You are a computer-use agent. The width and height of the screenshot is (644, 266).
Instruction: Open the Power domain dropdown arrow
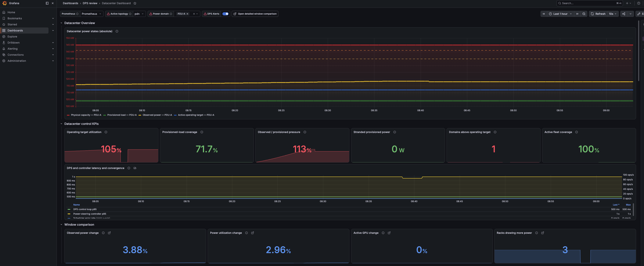[197, 14]
